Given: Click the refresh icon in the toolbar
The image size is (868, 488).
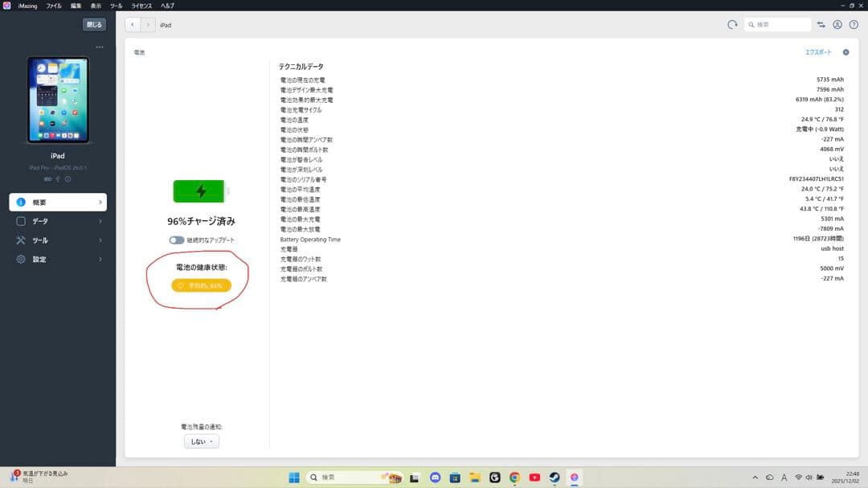Looking at the screenshot, I should coord(732,25).
